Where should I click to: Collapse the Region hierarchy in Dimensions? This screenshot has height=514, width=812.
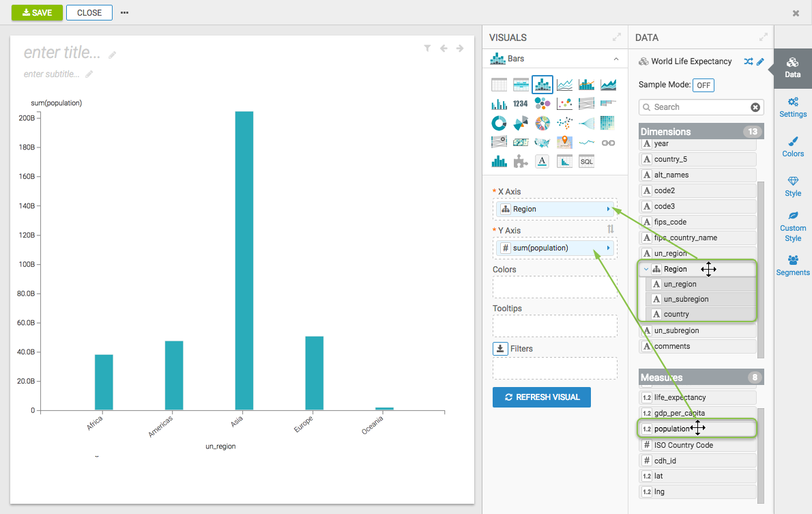click(x=646, y=269)
